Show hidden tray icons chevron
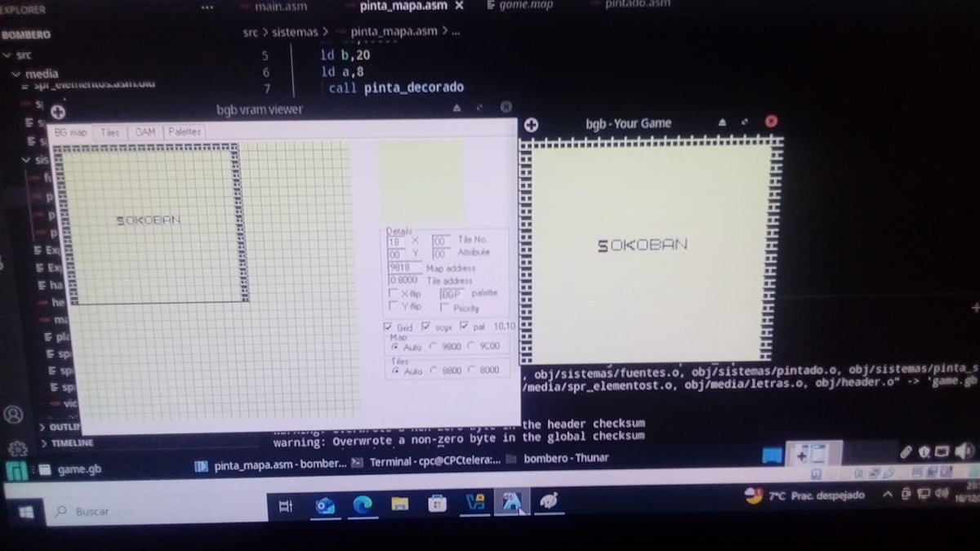The height and width of the screenshot is (551, 980). click(889, 495)
